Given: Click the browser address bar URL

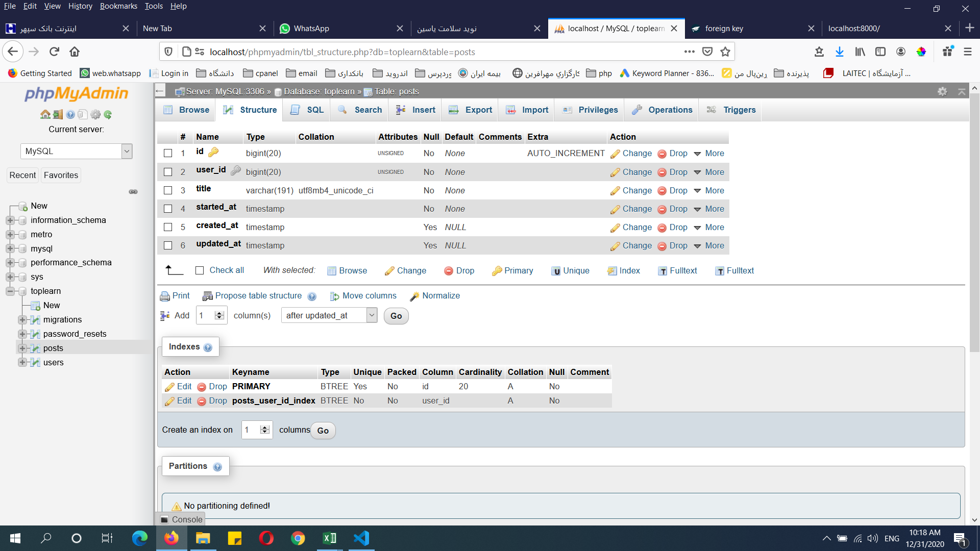Looking at the screenshot, I should pos(342,52).
